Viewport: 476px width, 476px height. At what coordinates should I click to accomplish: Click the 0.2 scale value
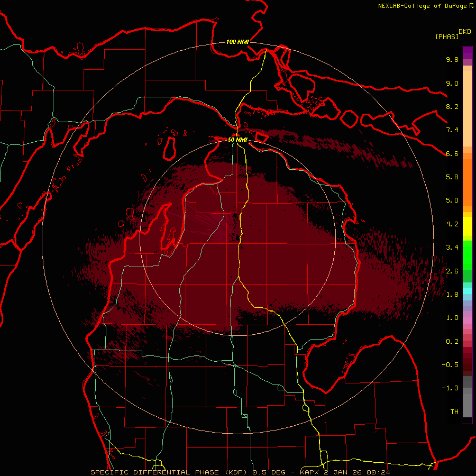click(452, 341)
